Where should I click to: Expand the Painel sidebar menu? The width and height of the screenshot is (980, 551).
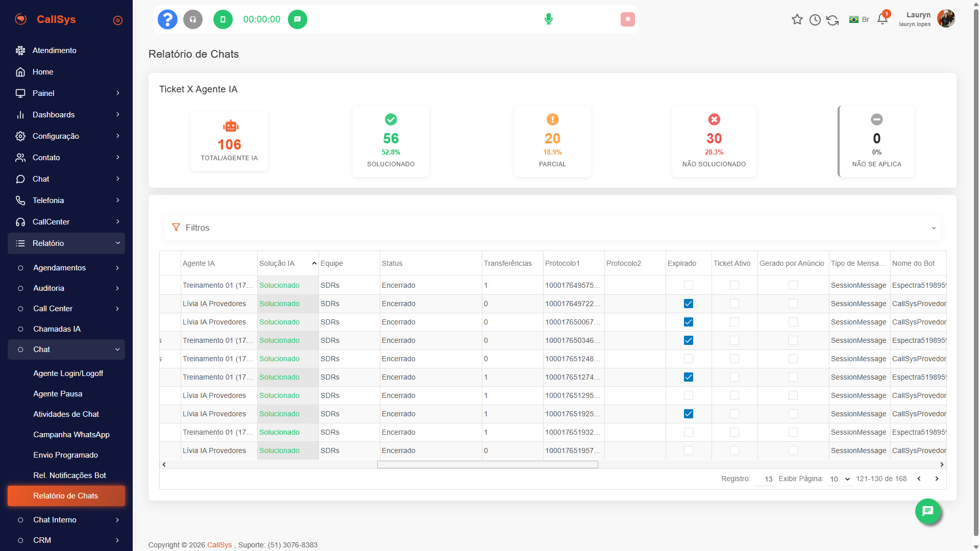[x=66, y=93]
